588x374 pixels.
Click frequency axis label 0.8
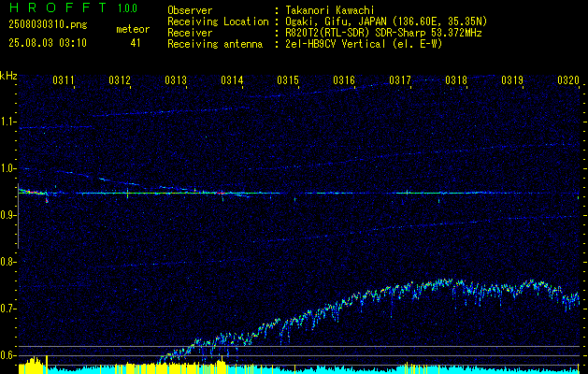7,262
